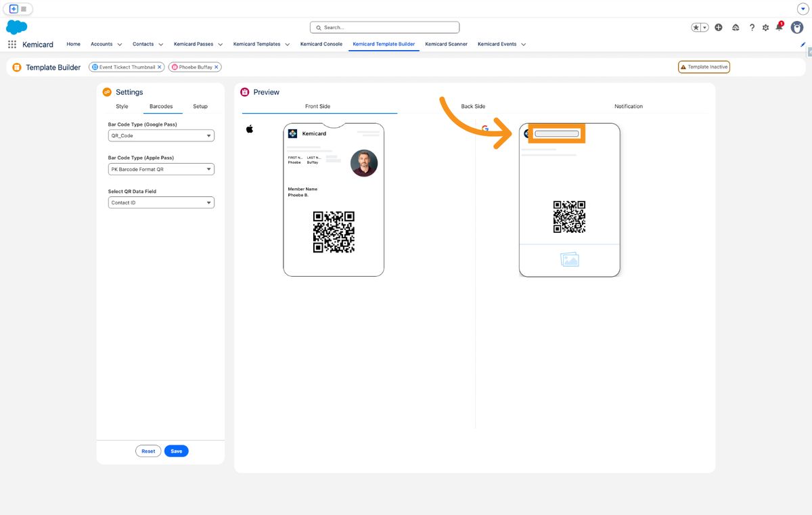812x515 pixels.
Task: Open the Contacts nav tab
Action: pos(143,44)
